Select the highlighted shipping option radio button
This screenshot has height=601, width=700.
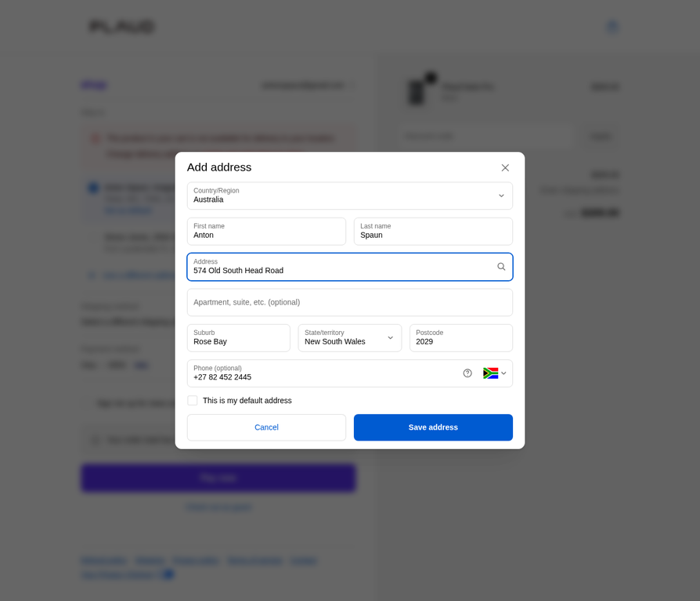coord(92,188)
